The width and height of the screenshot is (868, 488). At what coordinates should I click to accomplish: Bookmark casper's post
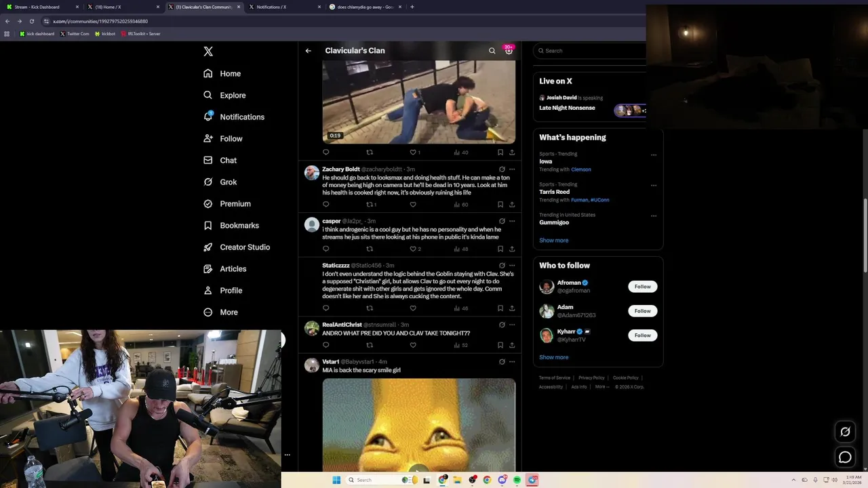[x=500, y=249]
